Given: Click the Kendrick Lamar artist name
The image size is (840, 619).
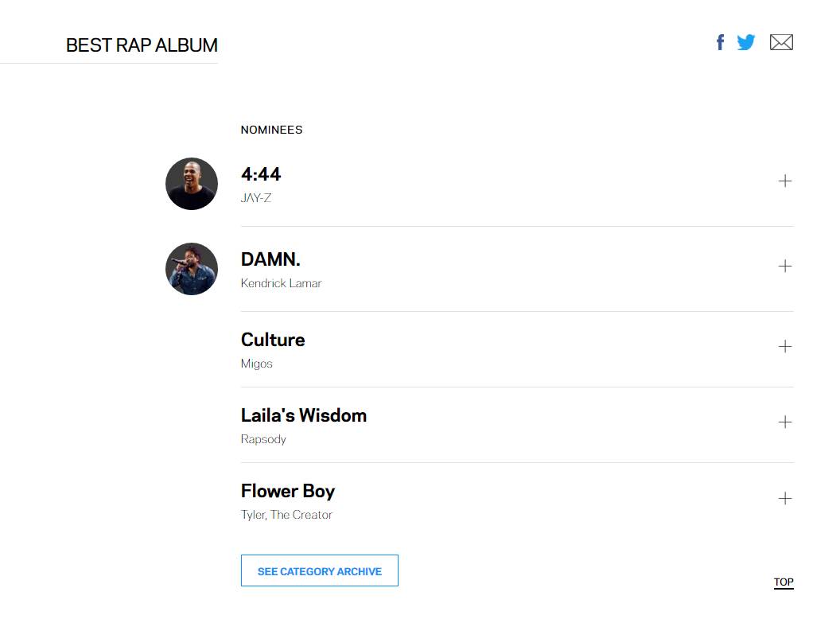Looking at the screenshot, I should (281, 283).
